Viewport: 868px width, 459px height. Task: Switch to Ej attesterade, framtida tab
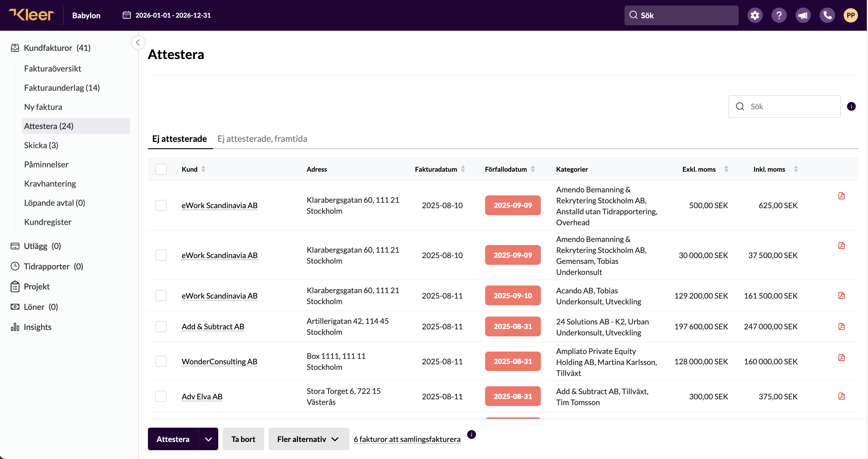(262, 139)
